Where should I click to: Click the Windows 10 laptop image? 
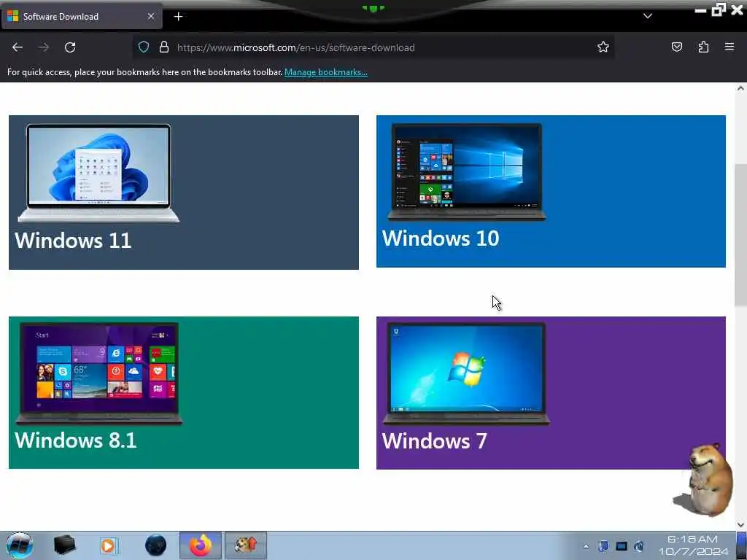coord(466,172)
